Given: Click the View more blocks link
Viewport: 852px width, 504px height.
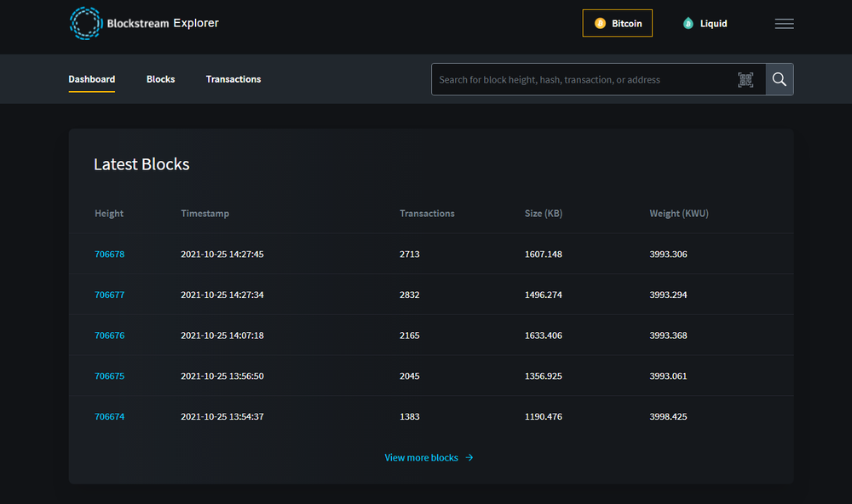Looking at the screenshot, I should coord(422,457).
